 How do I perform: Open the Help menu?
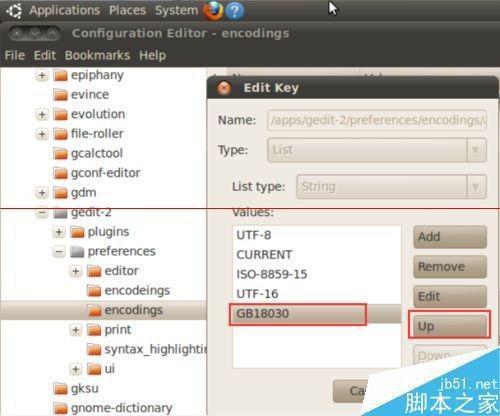click(x=152, y=55)
